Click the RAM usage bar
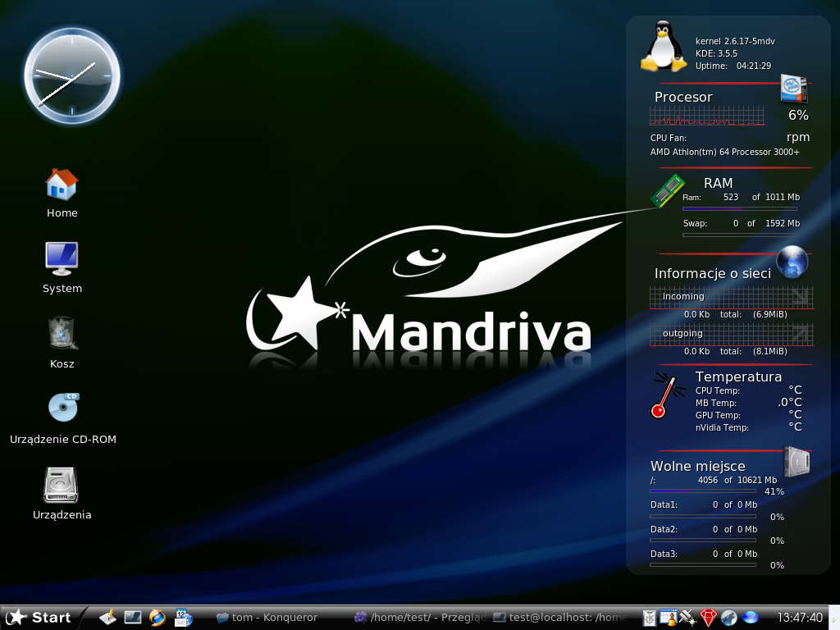840x630 pixels. [x=739, y=209]
